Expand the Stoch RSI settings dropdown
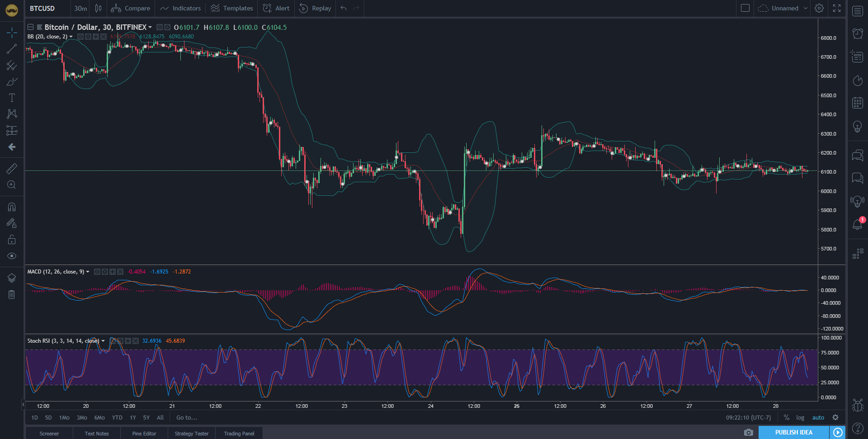 pos(103,341)
